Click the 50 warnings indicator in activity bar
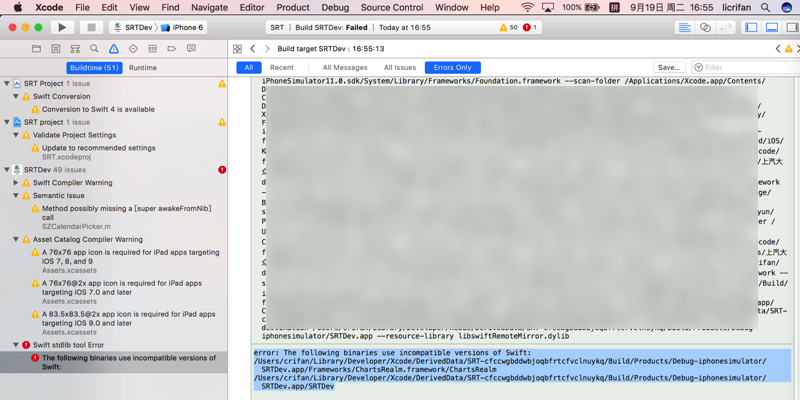The width and height of the screenshot is (800, 400). click(x=509, y=28)
